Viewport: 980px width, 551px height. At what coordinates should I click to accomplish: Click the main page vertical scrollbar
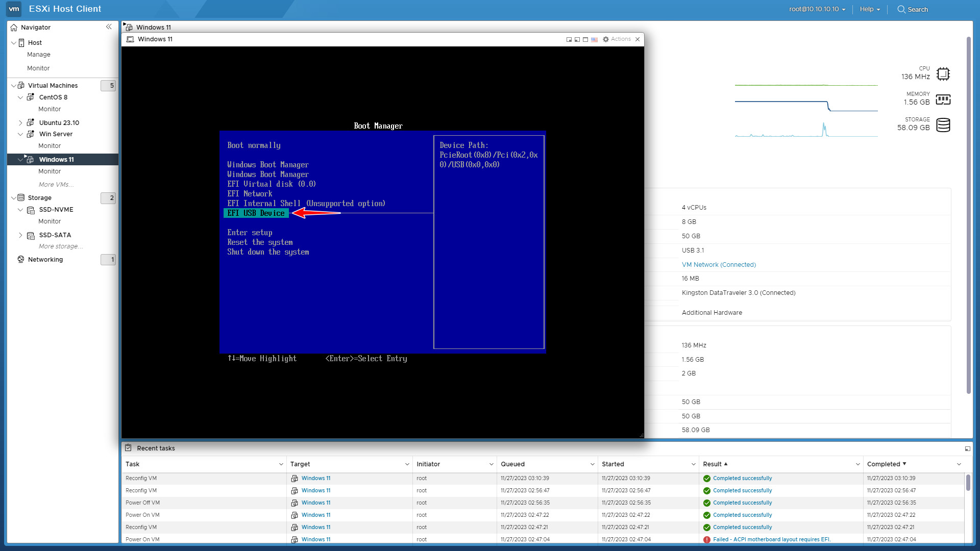click(968, 214)
